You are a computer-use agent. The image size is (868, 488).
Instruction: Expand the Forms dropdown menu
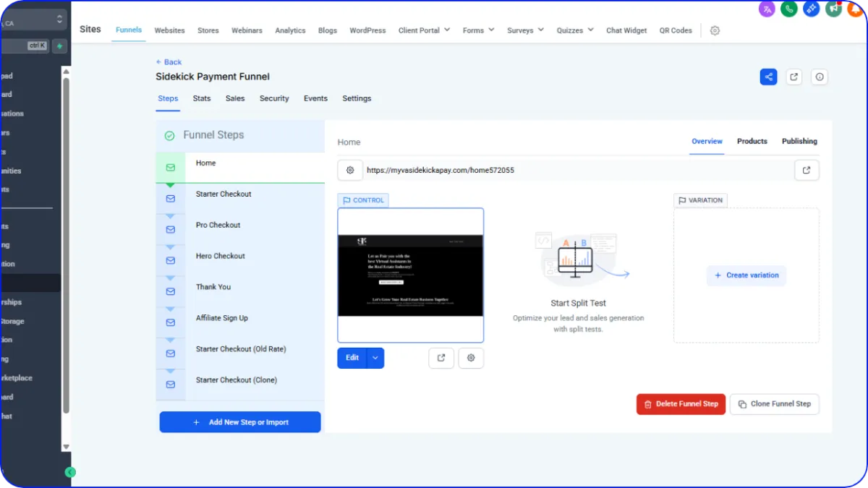(478, 30)
